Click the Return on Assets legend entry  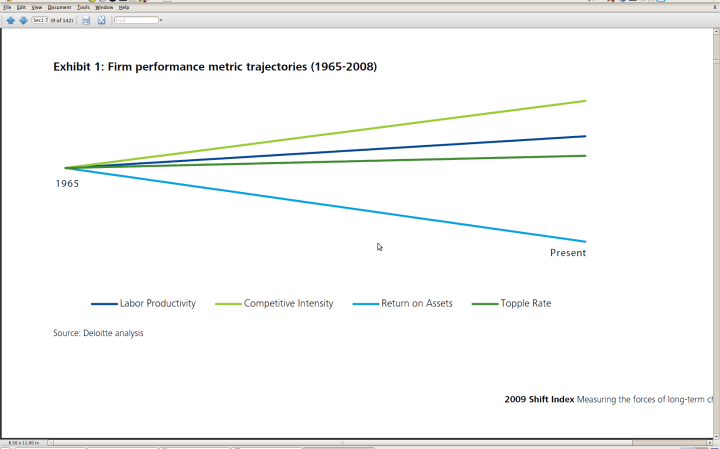[416, 304]
